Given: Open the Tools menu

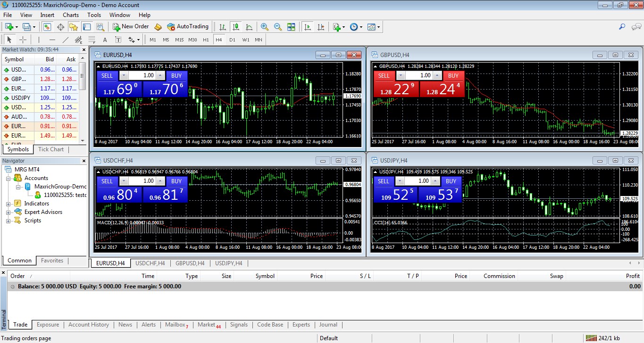Looking at the screenshot, I should pyautogui.click(x=94, y=15).
